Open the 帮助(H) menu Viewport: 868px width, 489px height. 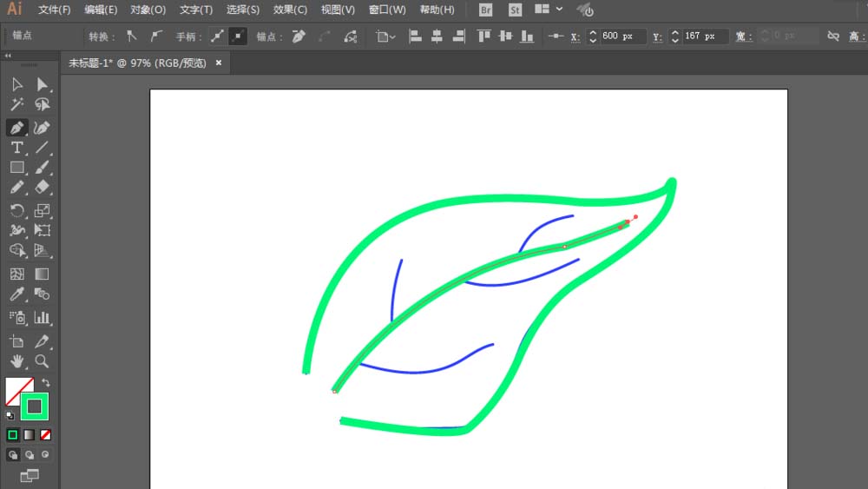437,10
